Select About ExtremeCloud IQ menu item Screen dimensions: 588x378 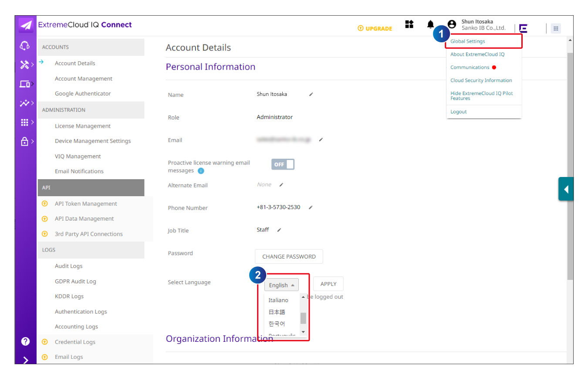(x=477, y=54)
